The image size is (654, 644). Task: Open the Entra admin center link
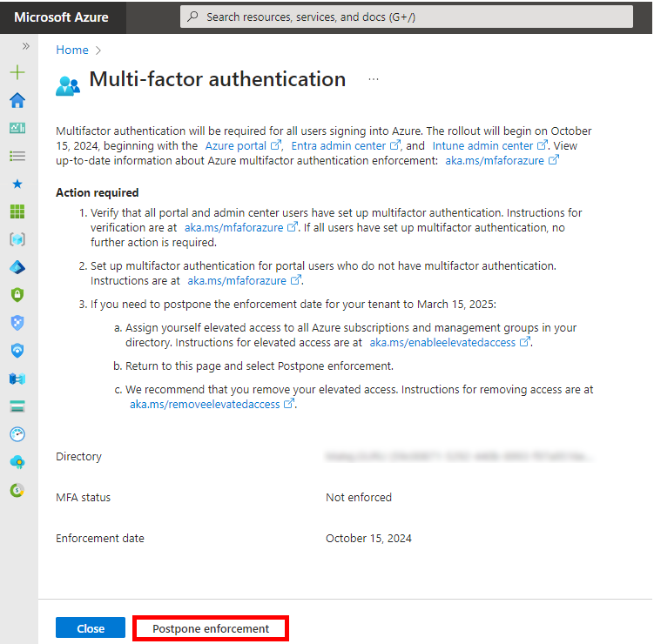346,146
